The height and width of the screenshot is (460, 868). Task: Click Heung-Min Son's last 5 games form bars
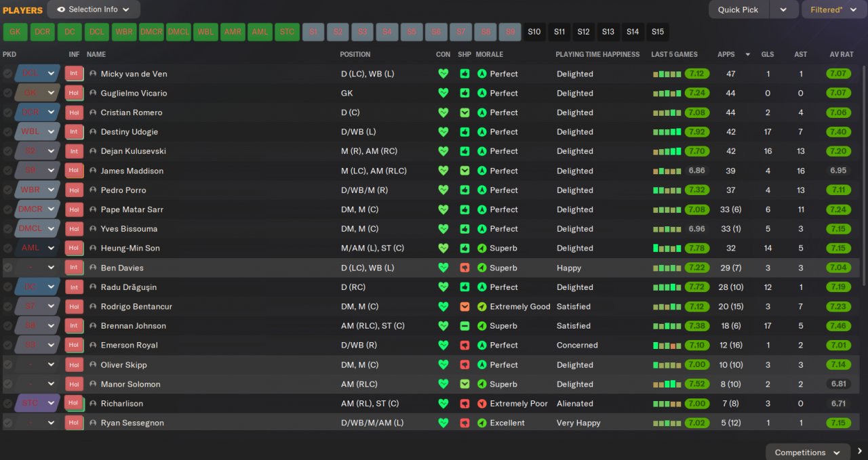coord(667,249)
